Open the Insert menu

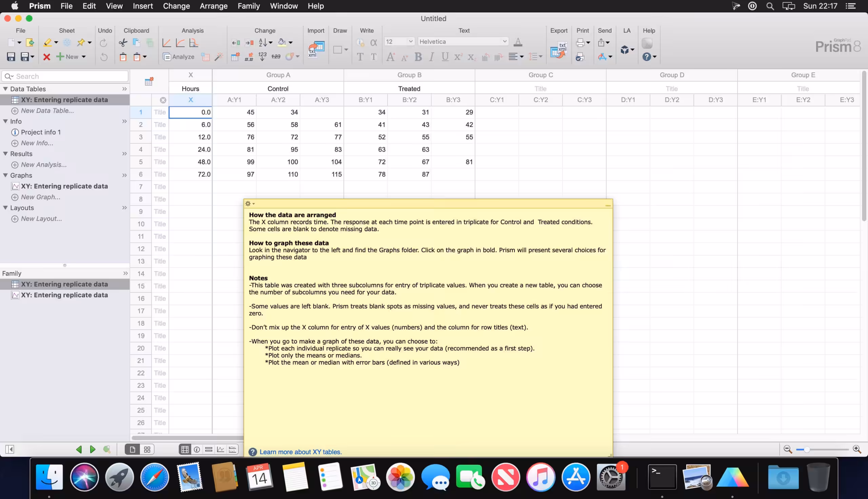142,6
